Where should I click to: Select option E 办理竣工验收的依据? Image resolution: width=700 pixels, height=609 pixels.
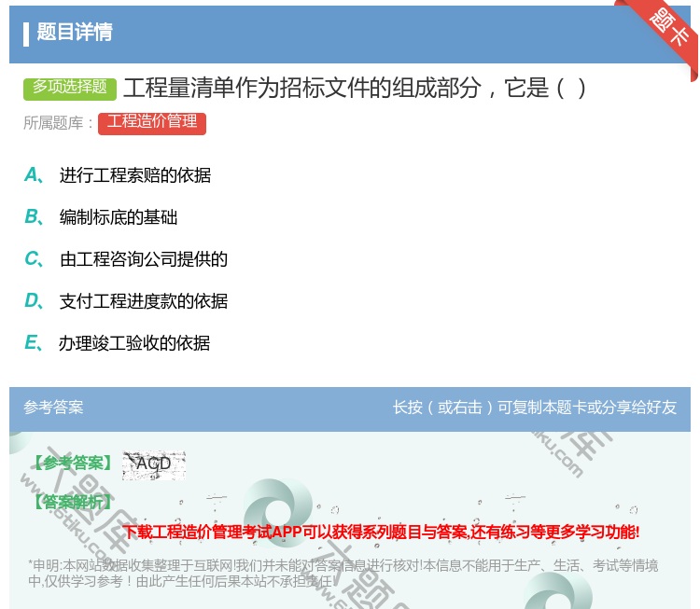117,343
